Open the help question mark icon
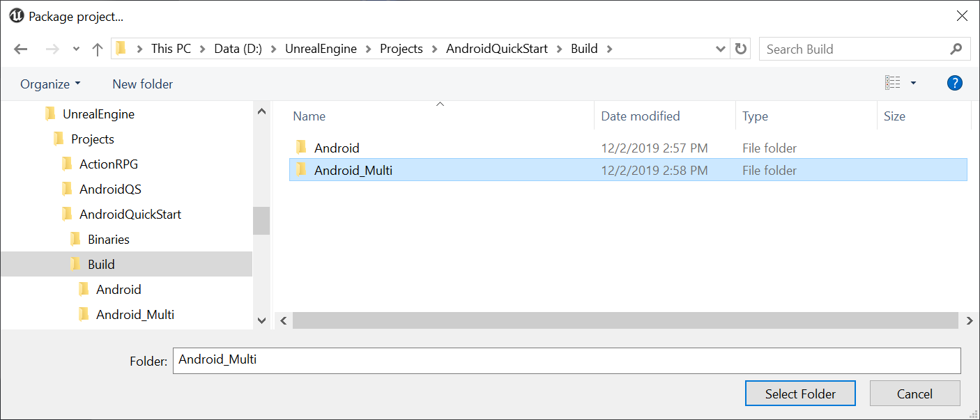The image size is (980, 420). [954, 83]
